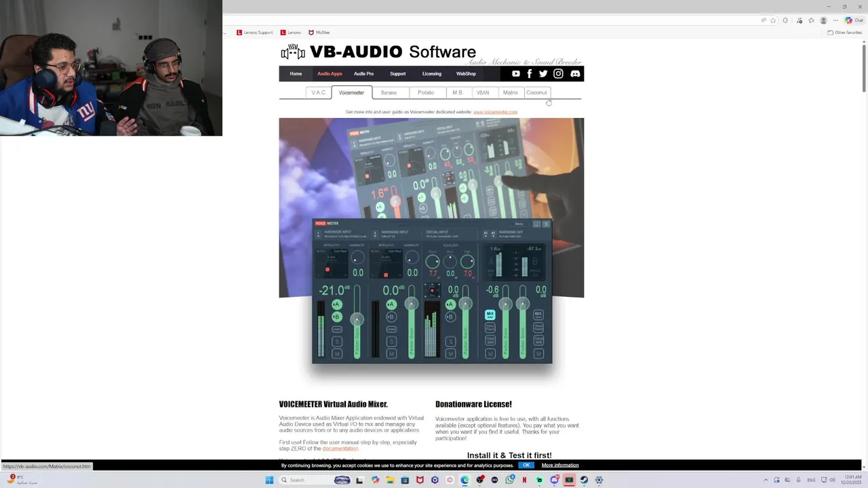Open Steam from taskbar
Image resolution: width=868 pixels, height=488 pixels.
click(x=584, y=480)
